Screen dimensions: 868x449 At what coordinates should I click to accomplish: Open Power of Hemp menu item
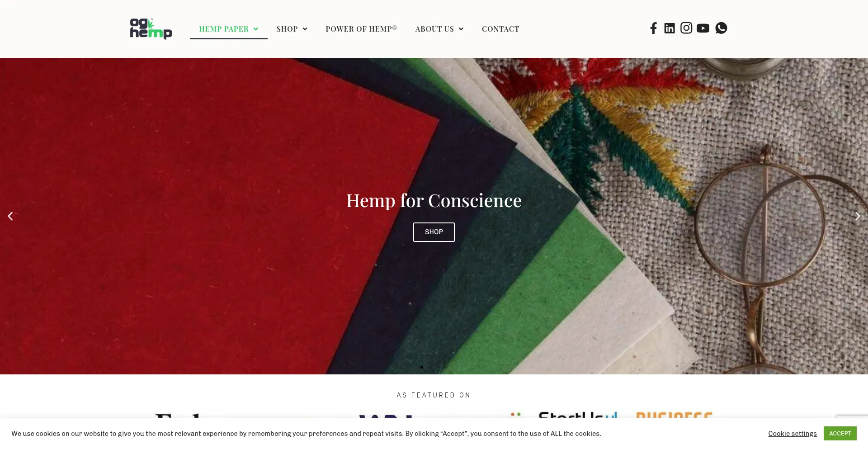point(361,29)
